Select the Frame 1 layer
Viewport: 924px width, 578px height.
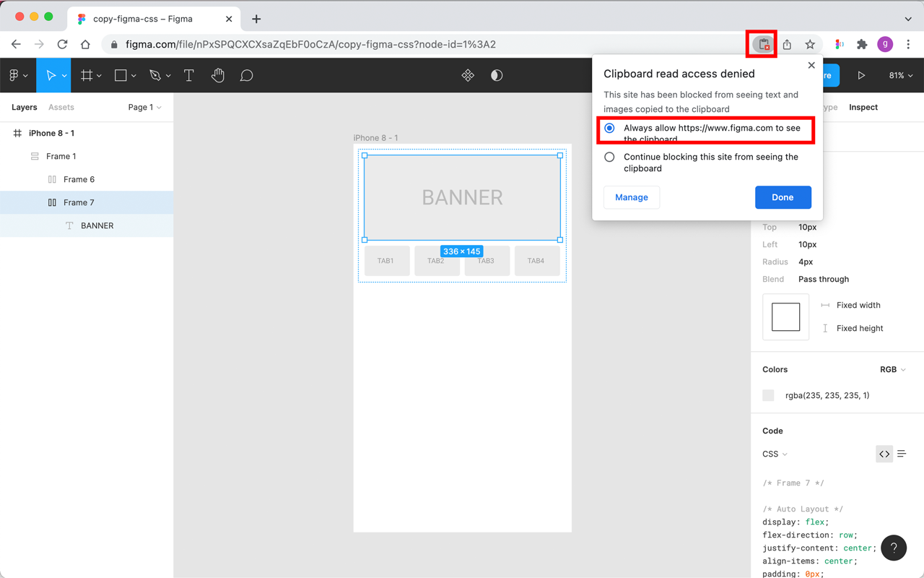coord(87,156)
